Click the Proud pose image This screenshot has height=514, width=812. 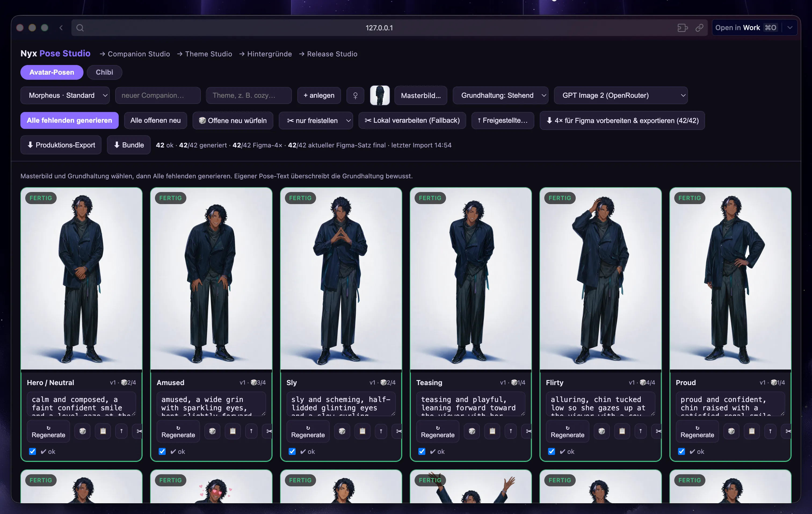click(730, 278)
